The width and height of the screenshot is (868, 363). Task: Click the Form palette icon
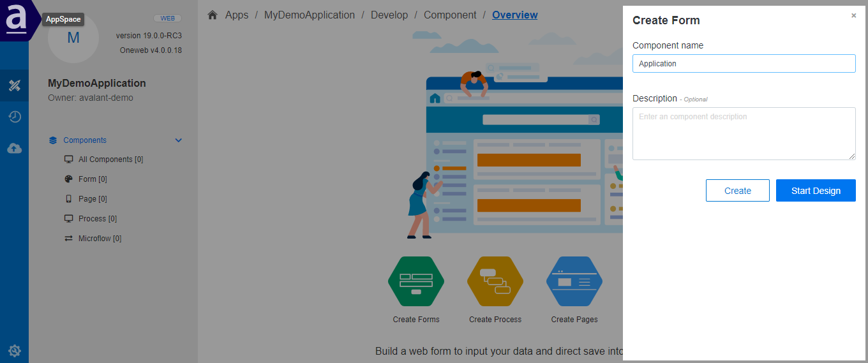(69, 179)
